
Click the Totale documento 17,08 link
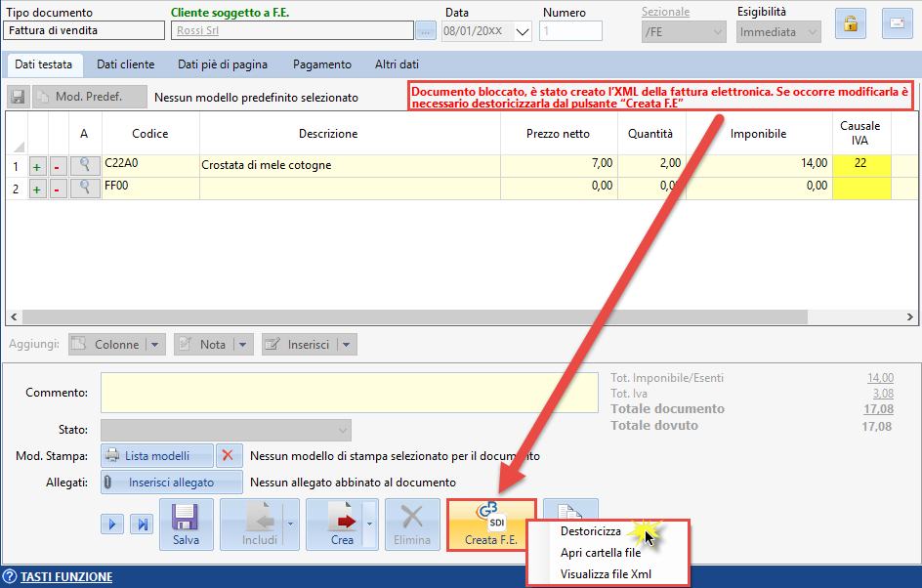(878, 409)
